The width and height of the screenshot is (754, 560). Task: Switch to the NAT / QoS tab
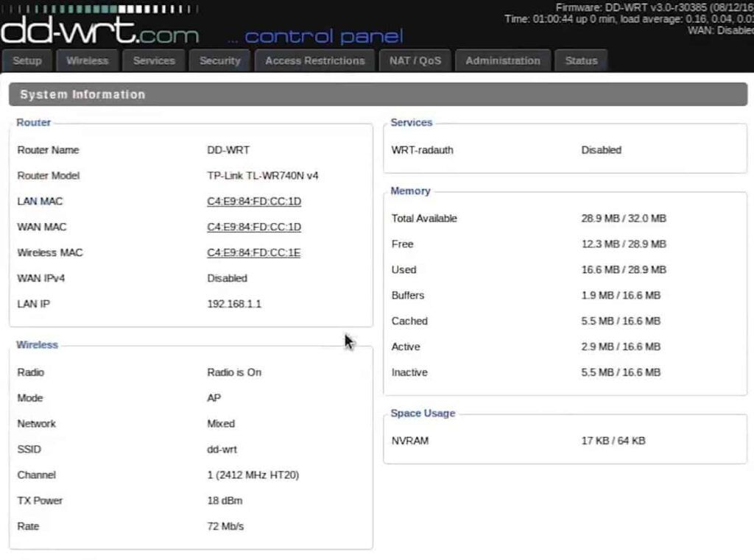[x=415, y=60]
